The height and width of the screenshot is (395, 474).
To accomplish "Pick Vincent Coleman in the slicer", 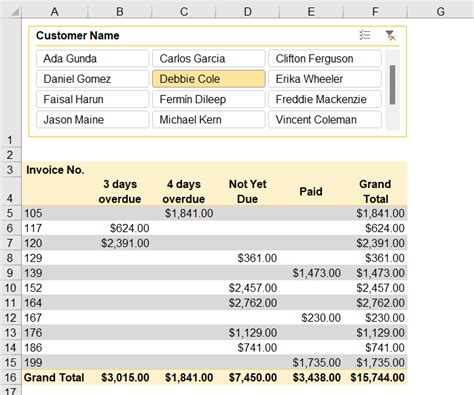I will tap(325, 120).
